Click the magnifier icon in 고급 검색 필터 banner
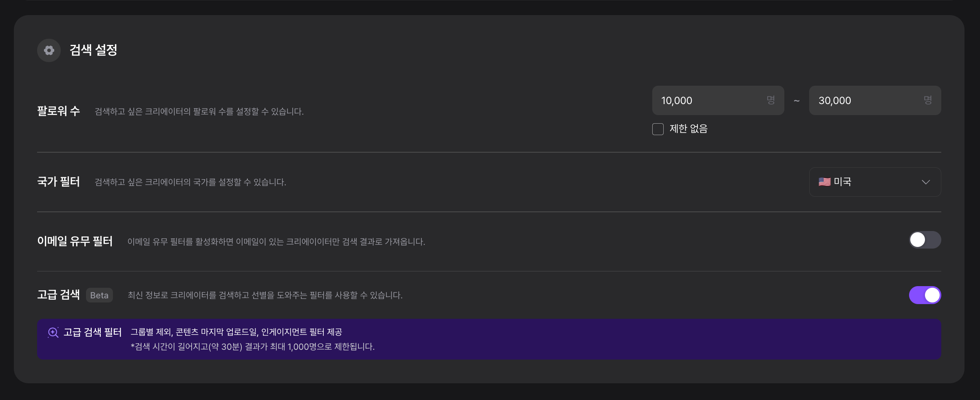Image resolution: width=980 pixels, height=400 pixels. (53, 333)
